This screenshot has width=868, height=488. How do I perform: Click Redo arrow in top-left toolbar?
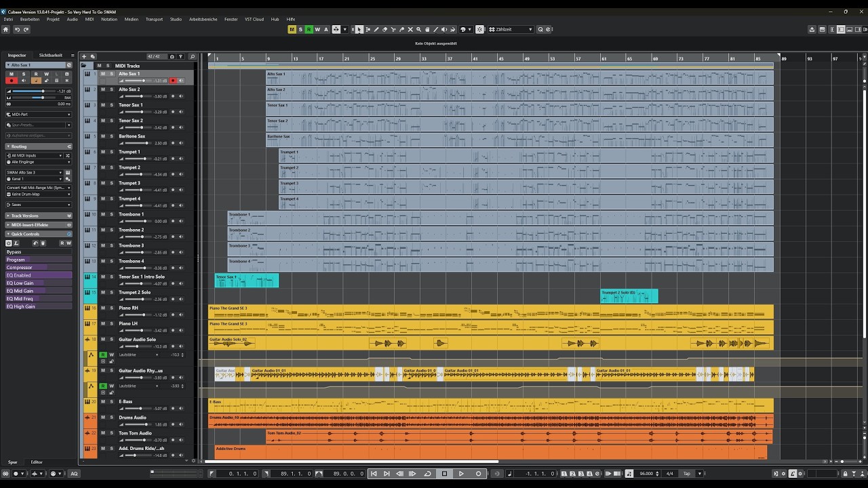(26, 29)
